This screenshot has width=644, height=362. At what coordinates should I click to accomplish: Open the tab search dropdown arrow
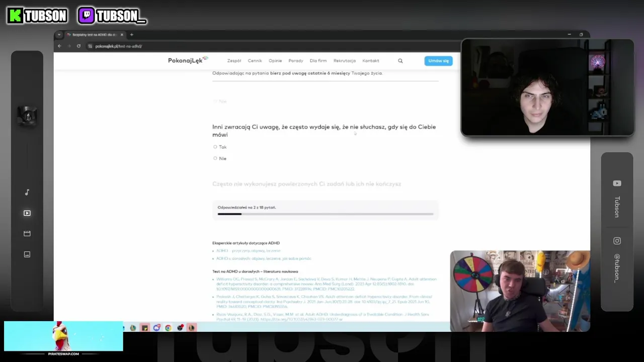coord(59,35)
